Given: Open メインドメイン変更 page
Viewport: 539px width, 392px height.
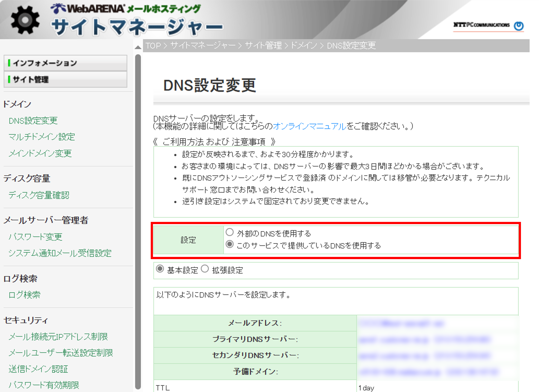Looking at the screenshot, I should 40,153.
